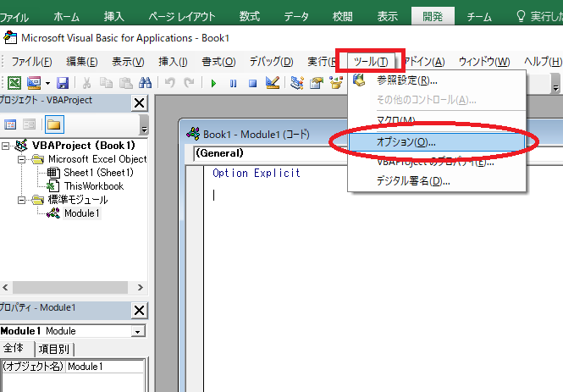Select Module1 in project tree
This screenshot has height=392, width=563.
[81, 213]
